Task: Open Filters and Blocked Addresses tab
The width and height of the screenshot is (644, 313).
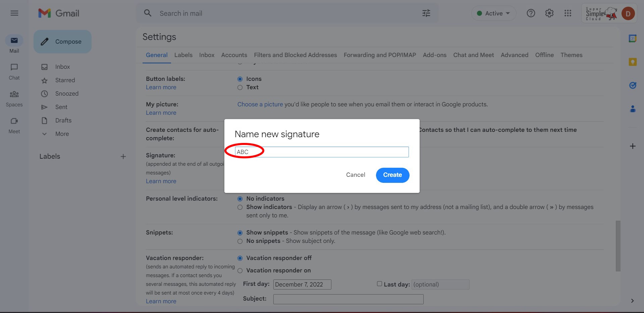Action: coord(296,55)
